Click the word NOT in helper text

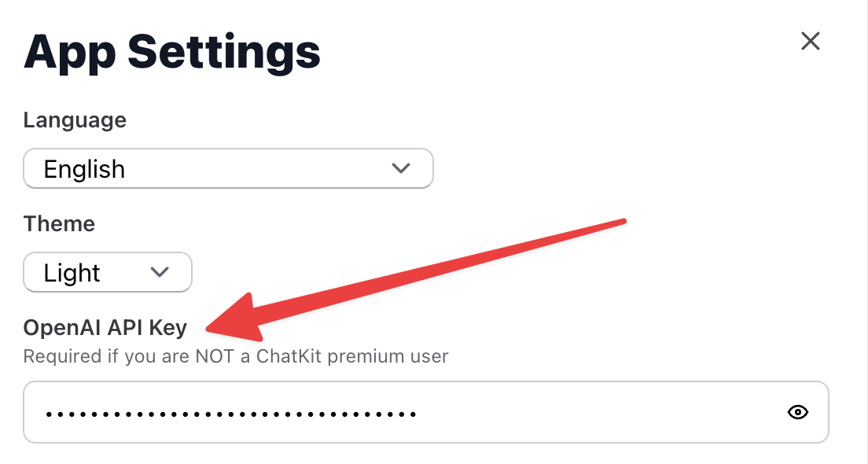click(215, 356)
